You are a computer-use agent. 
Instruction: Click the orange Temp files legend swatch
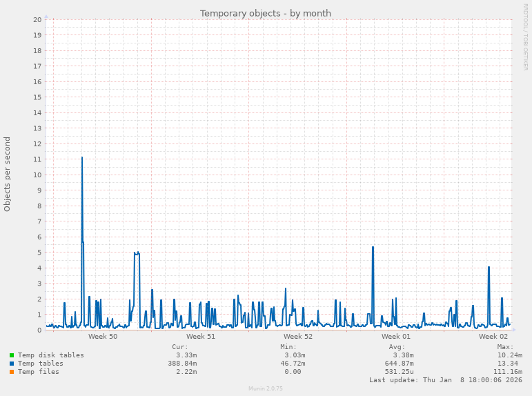pyautogui.click(x=12, y=372)
